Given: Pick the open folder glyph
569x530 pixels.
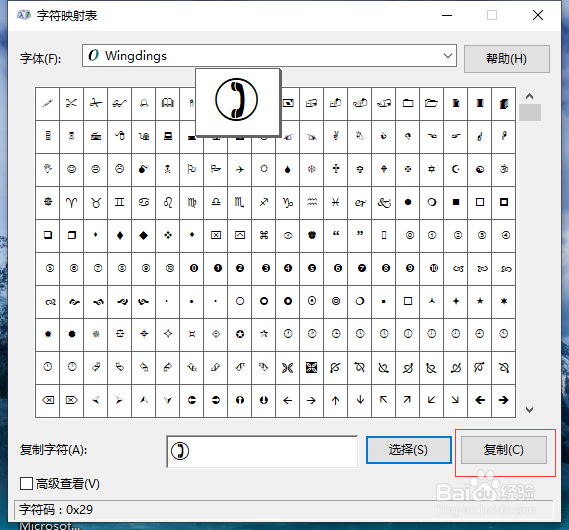Looking at the screenshot, I should pos(432,104).
